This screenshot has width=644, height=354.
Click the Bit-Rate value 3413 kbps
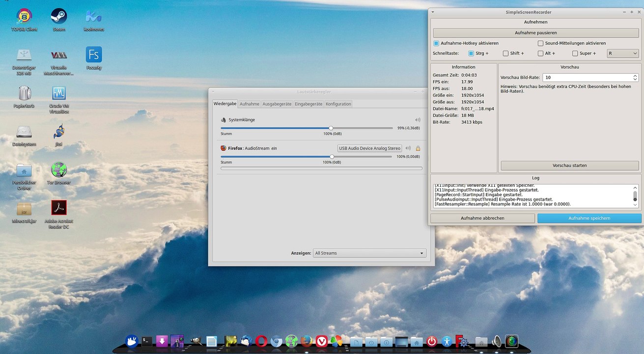coord(472,122)
